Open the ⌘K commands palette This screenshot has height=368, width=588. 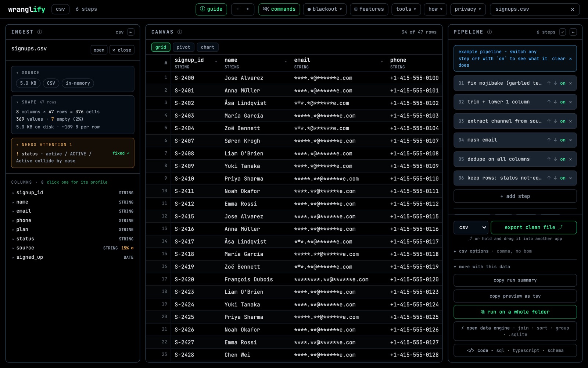[x=279, y=9]
